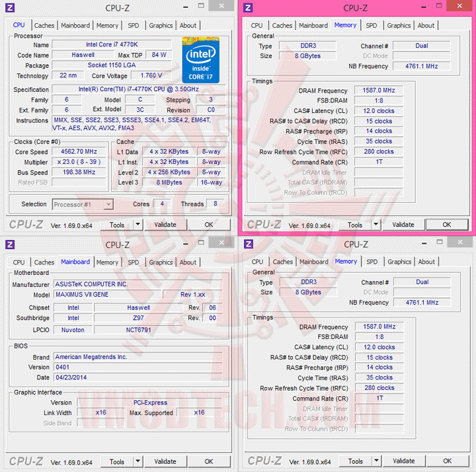Click the Intel inside Core i7 logo
Screen dimensions: 476x472
click(x=201, y=59)
